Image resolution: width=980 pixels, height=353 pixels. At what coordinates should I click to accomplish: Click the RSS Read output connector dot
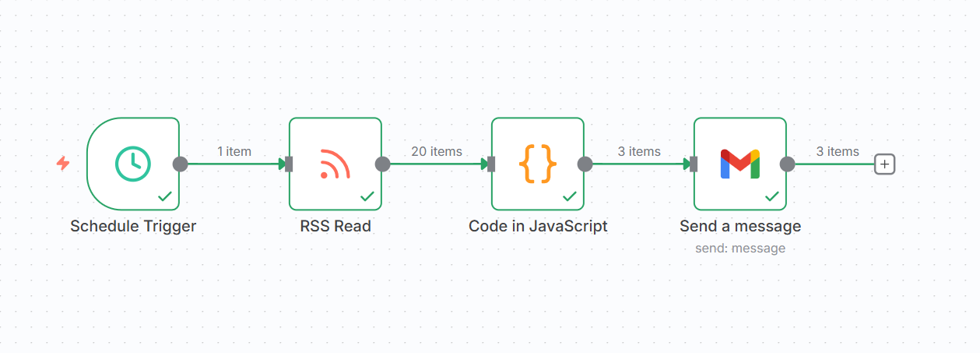(382, 164)
